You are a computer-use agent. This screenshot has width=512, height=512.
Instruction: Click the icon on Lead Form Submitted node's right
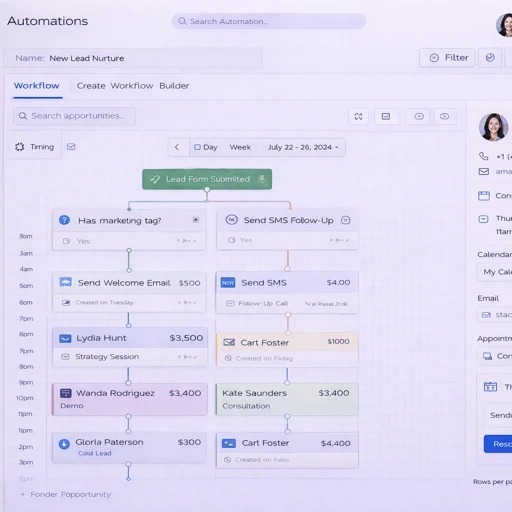(x=262, y=179)
